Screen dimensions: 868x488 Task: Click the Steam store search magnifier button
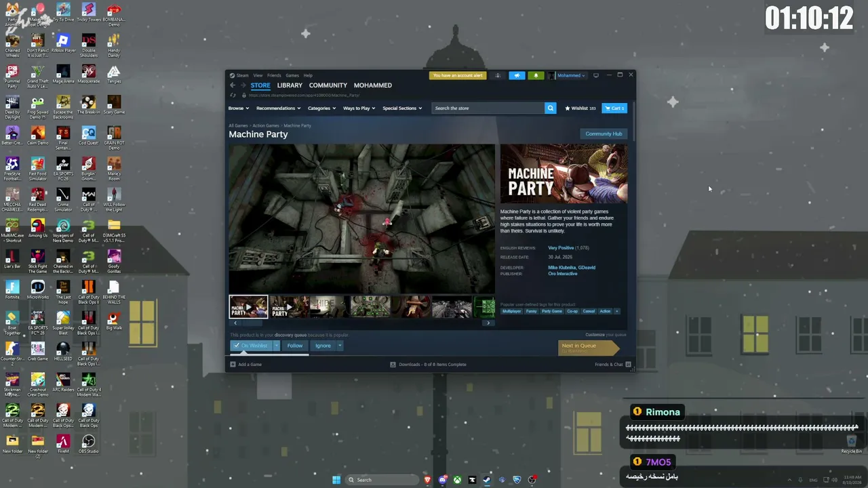(x=551, y=108)
